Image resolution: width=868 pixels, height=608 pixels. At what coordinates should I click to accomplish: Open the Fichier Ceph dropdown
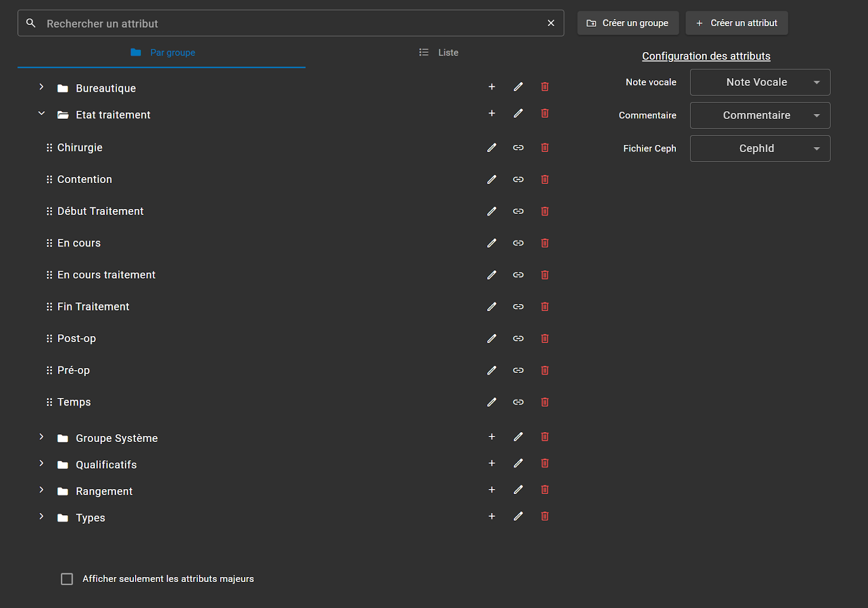tap(759, 149)
